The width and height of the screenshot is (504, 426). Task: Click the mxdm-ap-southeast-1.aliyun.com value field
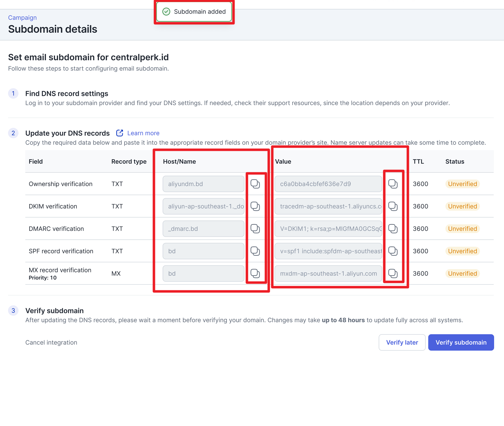328,273
